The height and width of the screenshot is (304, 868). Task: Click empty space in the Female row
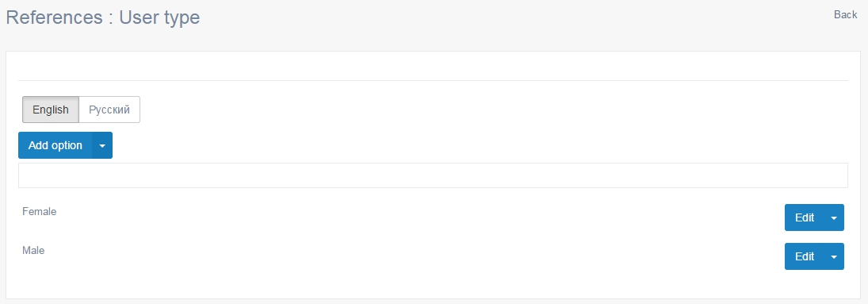(421, 217)
